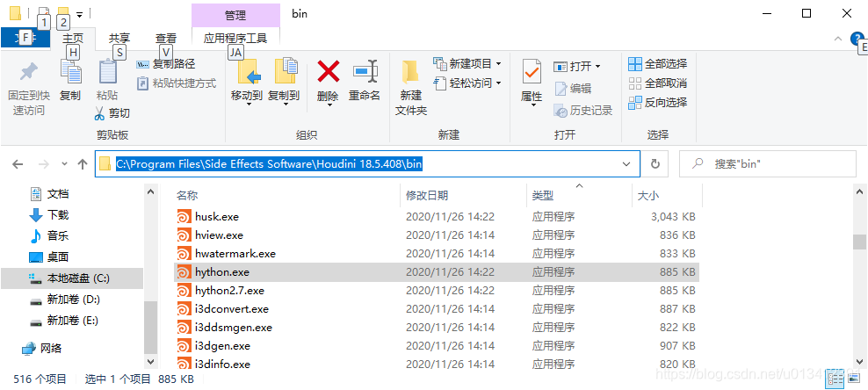Viewport: 868px width, 390px height.
Task: Open the Application Tools (应用程序工具) tab
Action: pos(235,38)
